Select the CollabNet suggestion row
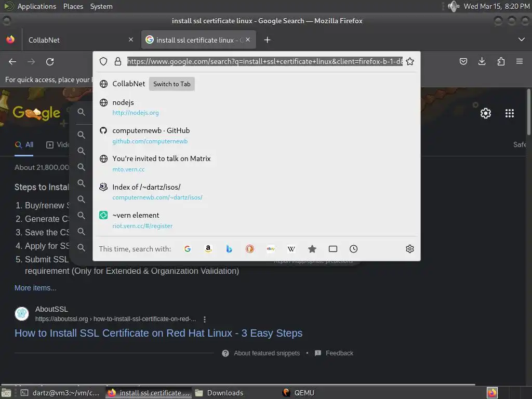Image resolution: width=532 pixels, height=399 pixels. point(257,84)
